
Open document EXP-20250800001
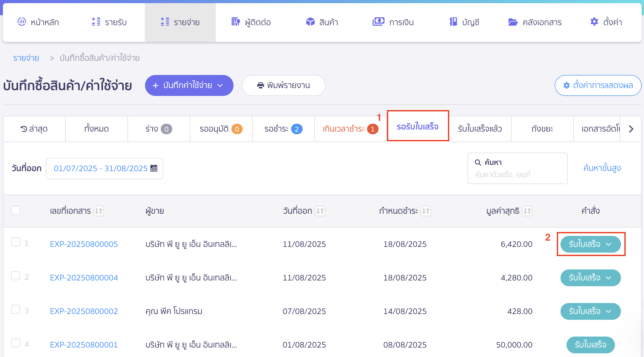[84, 345]
